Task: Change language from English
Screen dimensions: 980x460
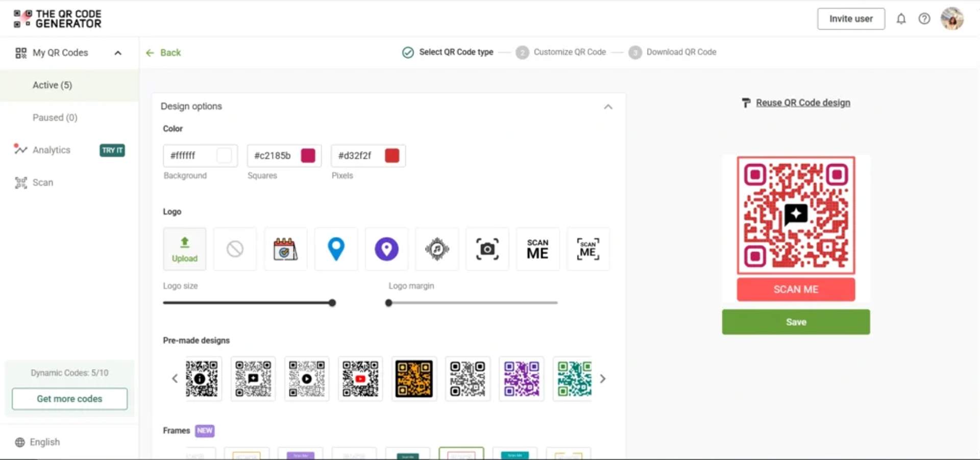Action: (x=44, y=442)
